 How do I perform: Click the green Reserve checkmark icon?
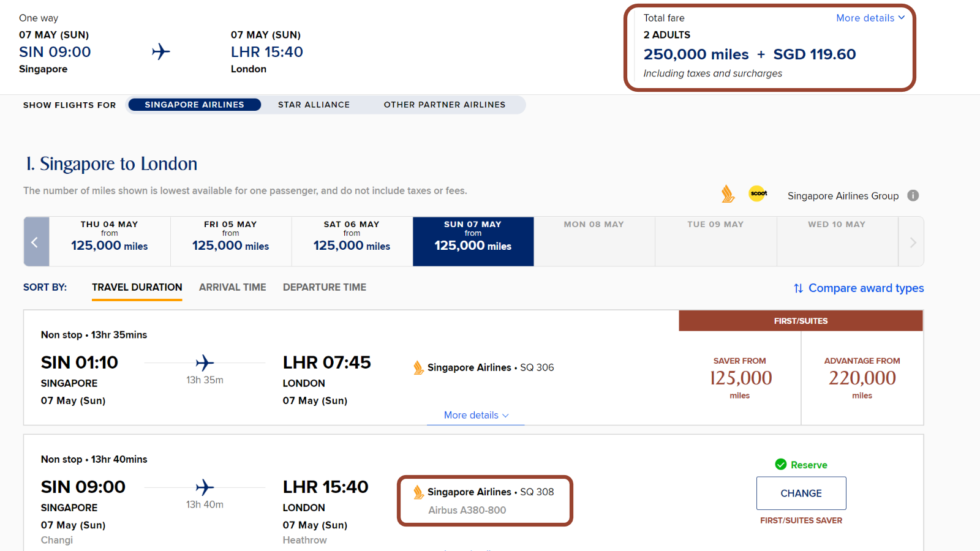[781, 465]
